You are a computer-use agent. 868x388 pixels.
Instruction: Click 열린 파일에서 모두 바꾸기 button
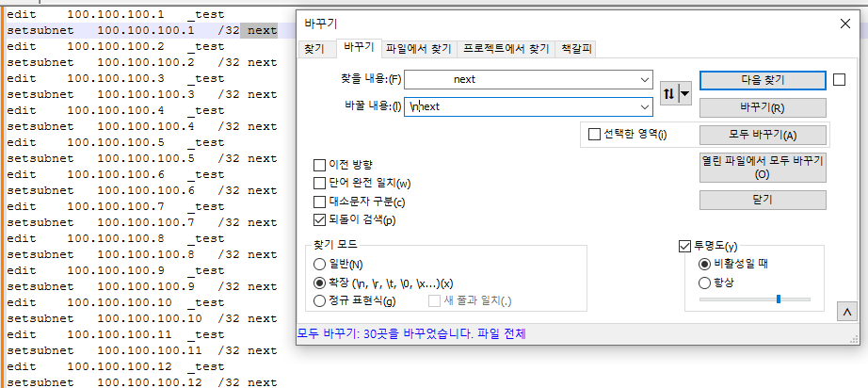pyautogui.click(x=763, y=168)
